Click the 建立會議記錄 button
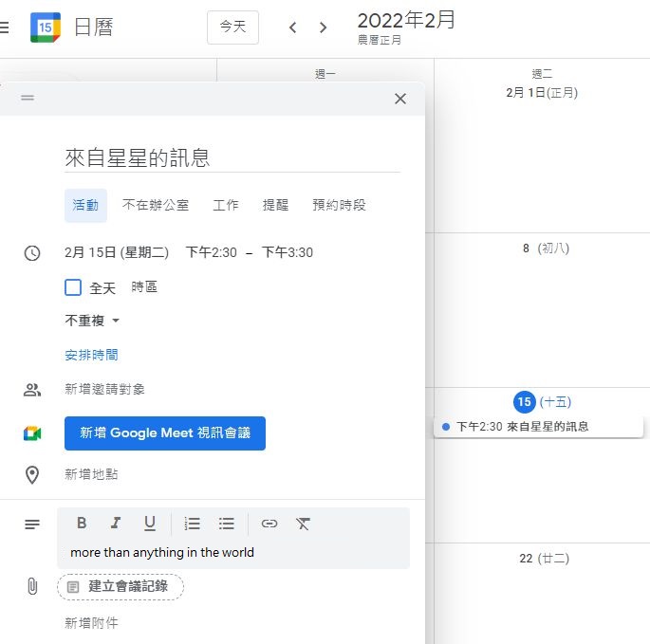Image resolution: width=650 pixels, height=644 pixels. click(121, 587)
